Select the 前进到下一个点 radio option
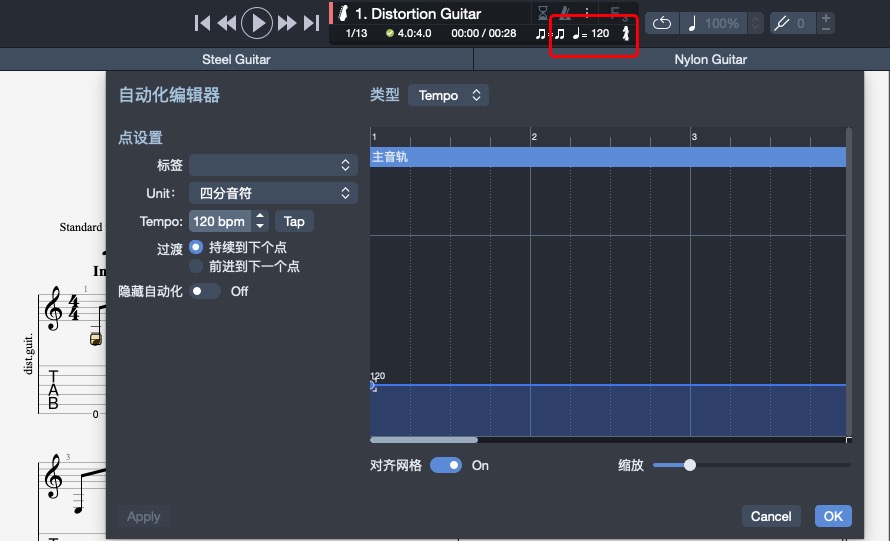This screenshot has width=890, height=541. pyautogui.click(x=196, y=266)
